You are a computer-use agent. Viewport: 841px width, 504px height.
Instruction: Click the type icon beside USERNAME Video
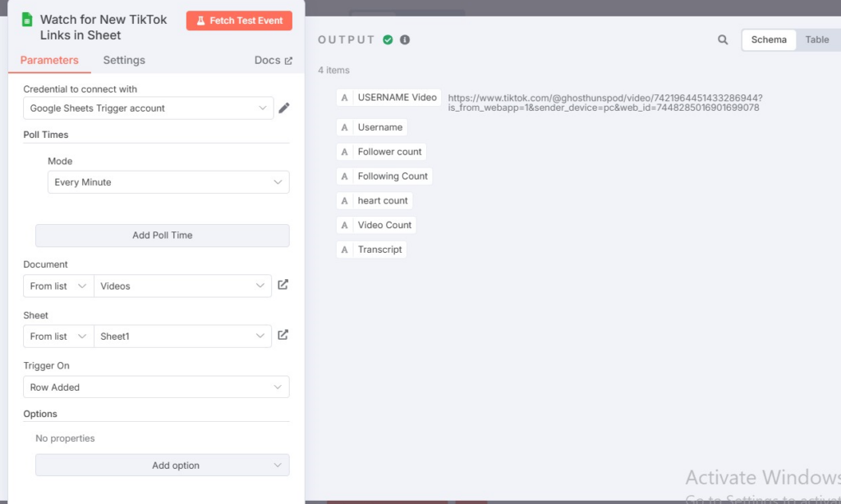344,98
